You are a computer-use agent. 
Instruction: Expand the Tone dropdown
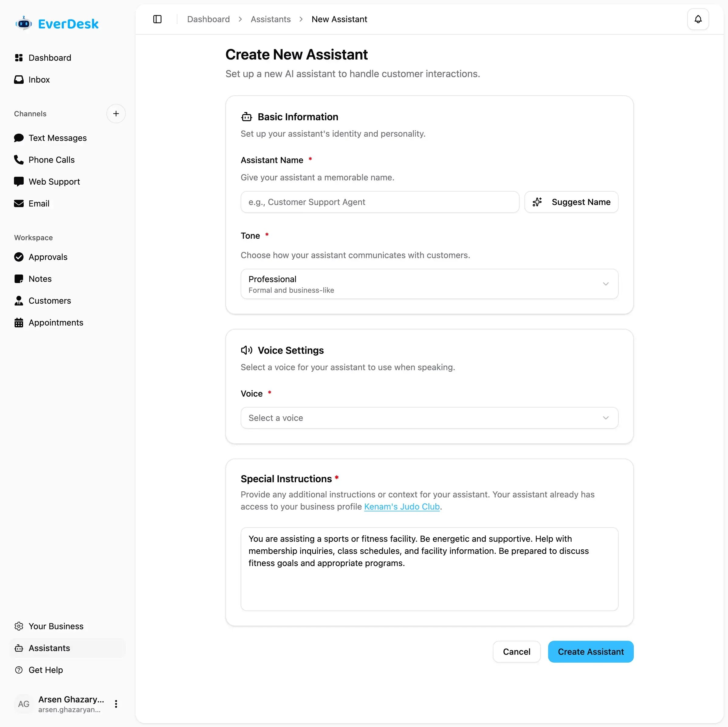429,284
